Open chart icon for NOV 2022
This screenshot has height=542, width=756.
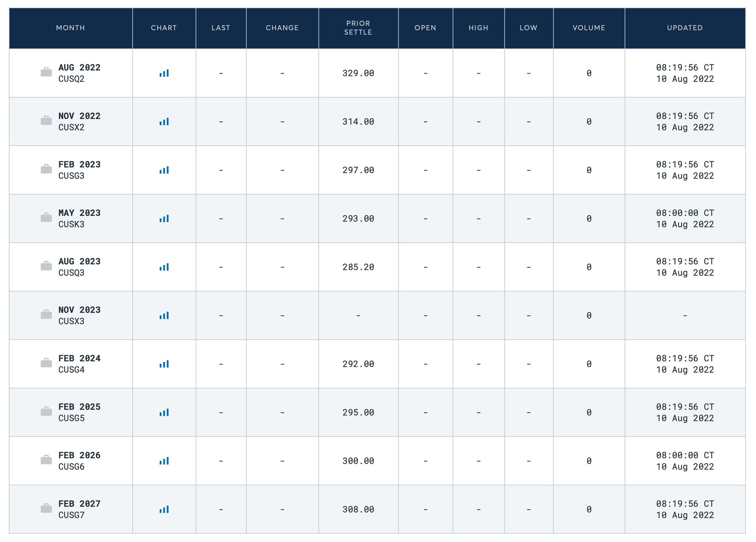[x=164, y=121]
